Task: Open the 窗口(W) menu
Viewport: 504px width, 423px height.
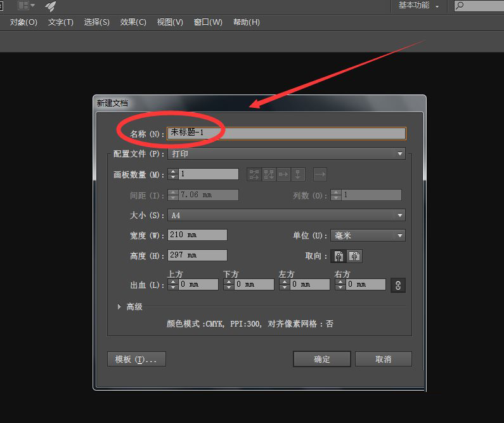Action: point(208,22)
